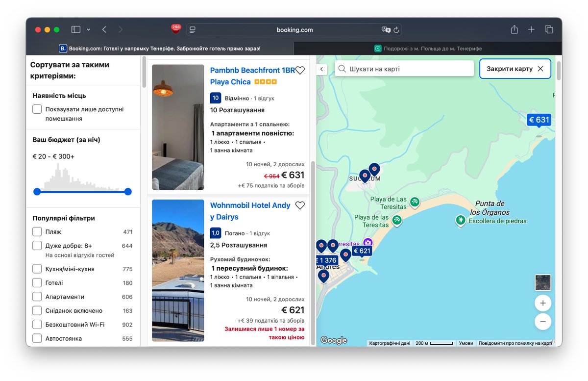This screenshot has width=588, height=381.
Task: Click the lower Playa de las Teresitas beach icon
Action: (397, 220)
